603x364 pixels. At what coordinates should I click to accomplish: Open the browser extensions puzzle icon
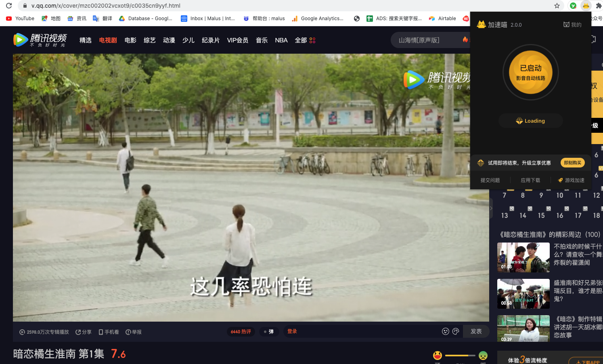click(x=599, y=6)
